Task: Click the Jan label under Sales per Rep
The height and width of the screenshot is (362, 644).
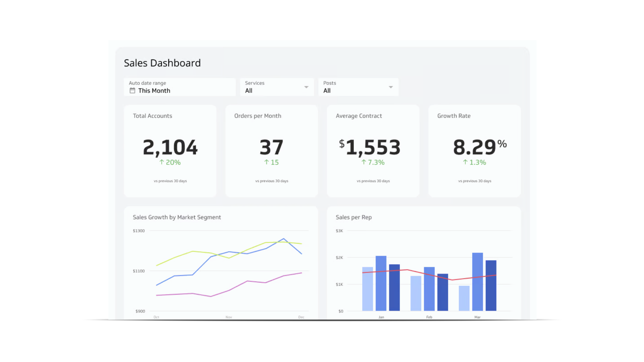Action: (381, 317)
